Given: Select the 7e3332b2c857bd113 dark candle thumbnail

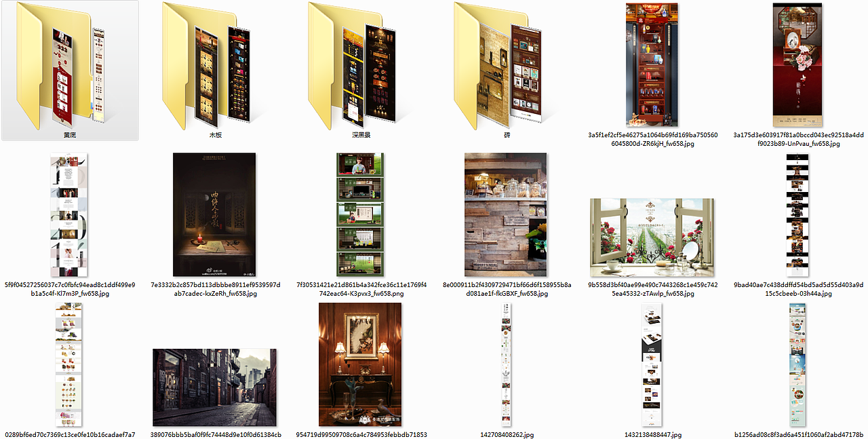Looking at the screenshot, I should tap(214, 214).
